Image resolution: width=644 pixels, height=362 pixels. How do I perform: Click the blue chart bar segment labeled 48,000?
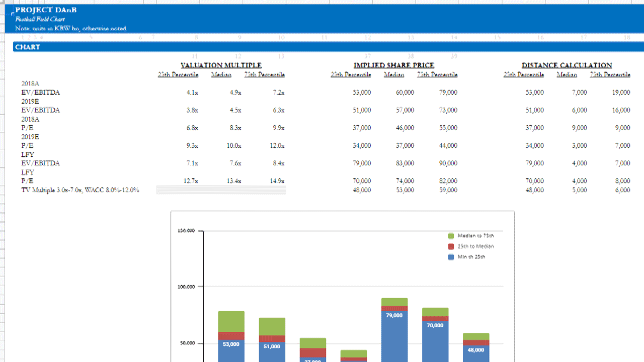[x=476, y=354]
